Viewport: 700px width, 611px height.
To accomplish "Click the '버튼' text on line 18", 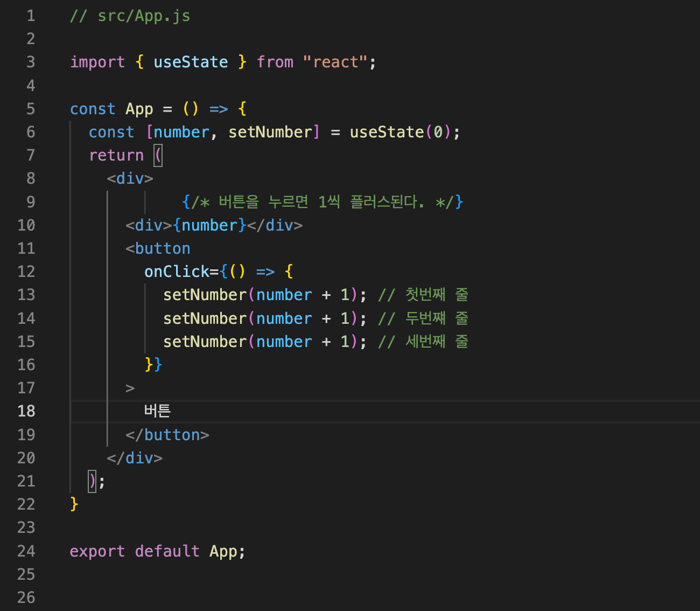I will [x=158, y=412].
